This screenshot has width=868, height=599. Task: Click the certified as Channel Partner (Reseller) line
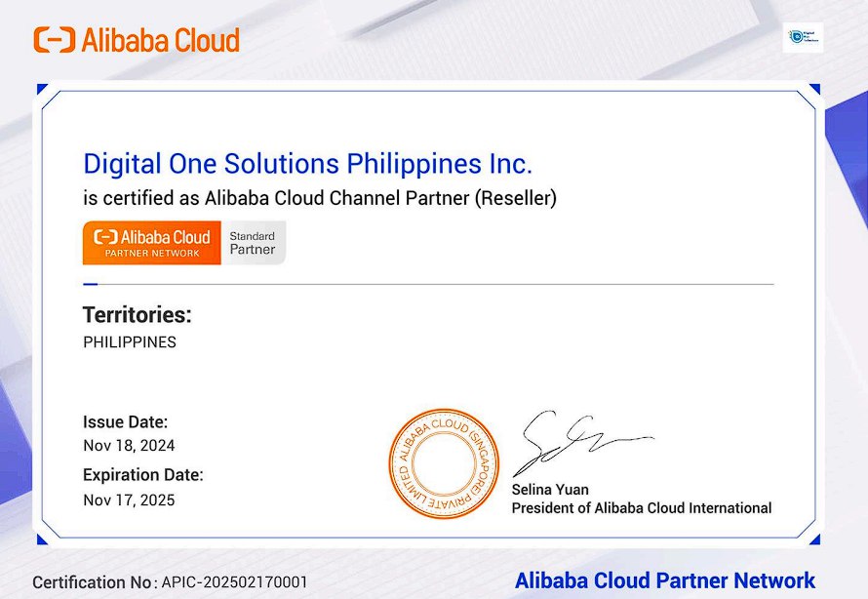pyautogui.click(x=320, y=198)
